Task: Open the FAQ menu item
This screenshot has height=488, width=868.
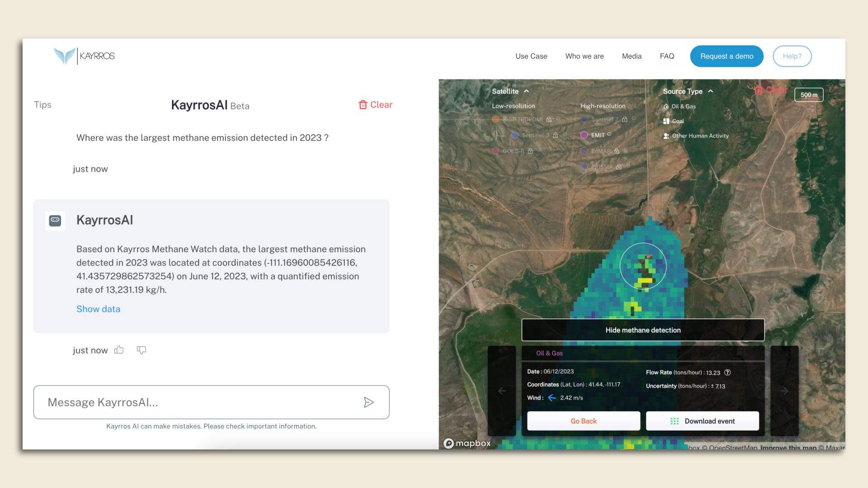Action: [667, 56]
